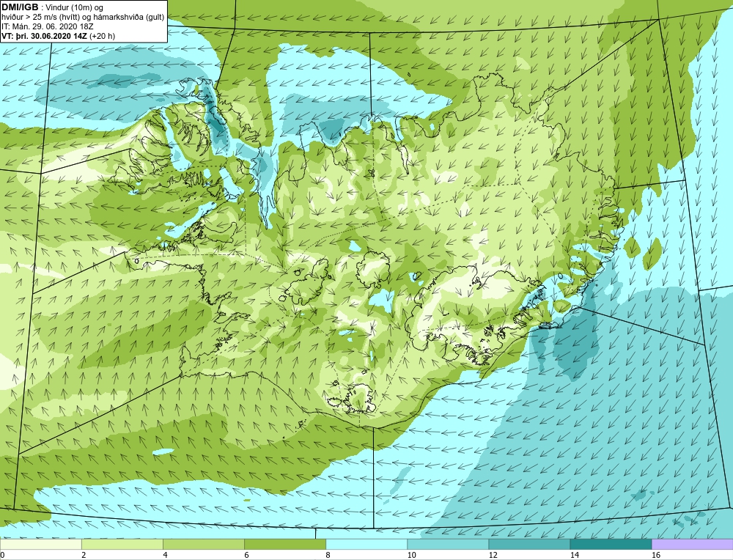Screen dimensions: 733x560
Task: Select the 8–10 m/s light cyan swatch
Action: click(366, 544)
